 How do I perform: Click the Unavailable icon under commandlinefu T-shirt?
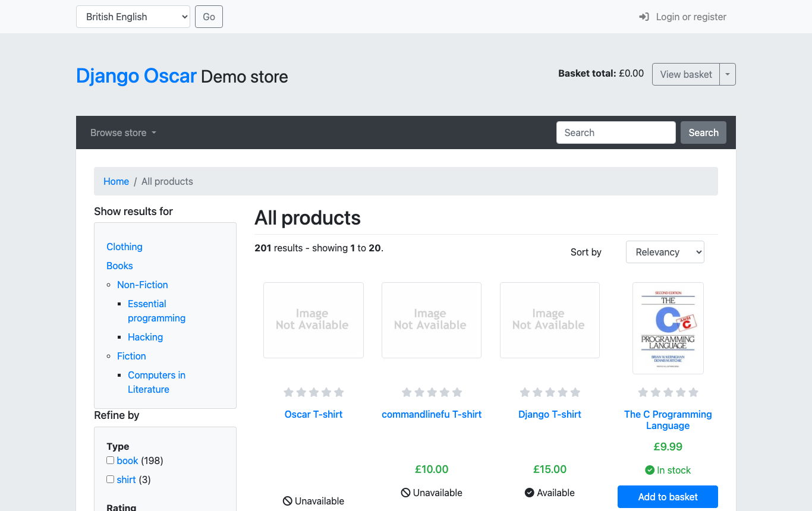pos(406,493)
